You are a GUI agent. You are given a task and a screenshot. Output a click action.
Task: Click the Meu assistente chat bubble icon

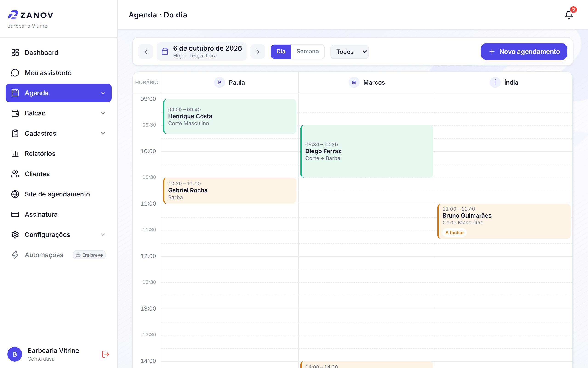click(x=15, y=72)
